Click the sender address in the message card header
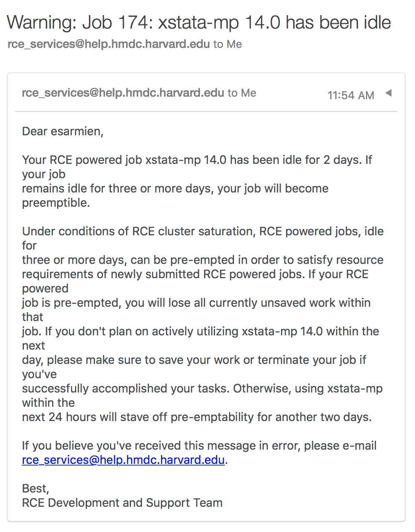 (123, 93)
